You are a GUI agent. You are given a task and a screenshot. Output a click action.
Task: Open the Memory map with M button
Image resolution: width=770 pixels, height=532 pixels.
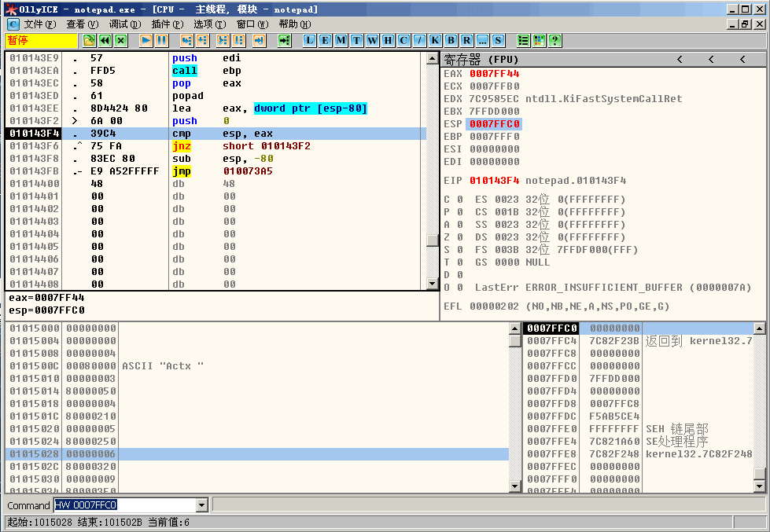click(x=341, y=40)
